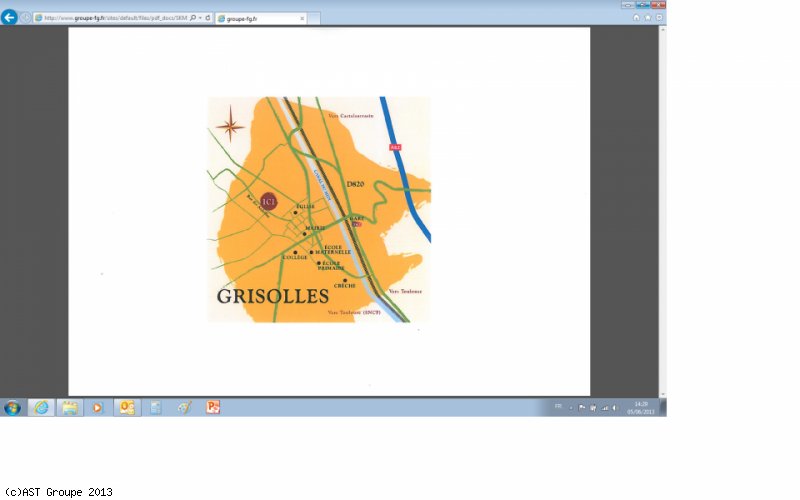Select the groupe-fg.fr browser tab
The width and height of the screenshot is (800, 500).
[x=261, y=18]
